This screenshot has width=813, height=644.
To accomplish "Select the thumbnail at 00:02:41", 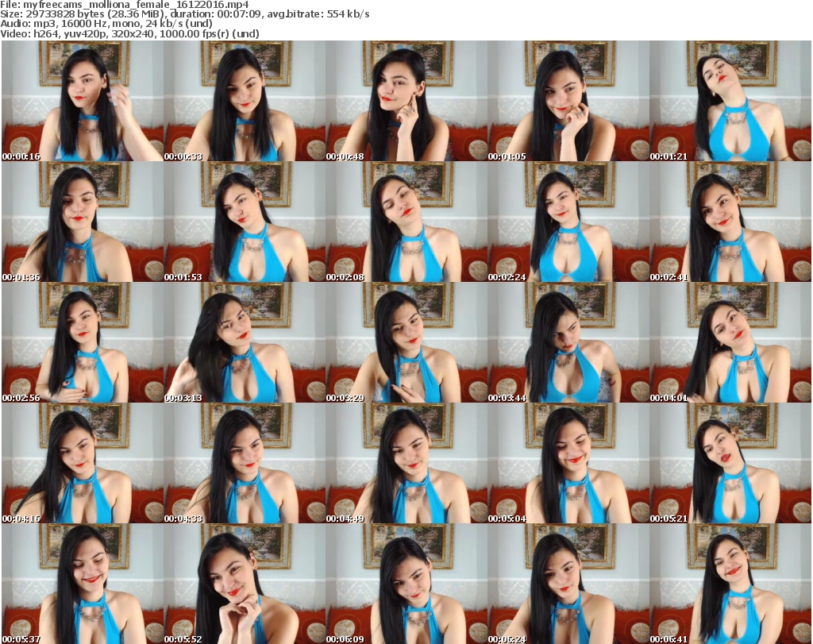I will (x=730, y=222).
